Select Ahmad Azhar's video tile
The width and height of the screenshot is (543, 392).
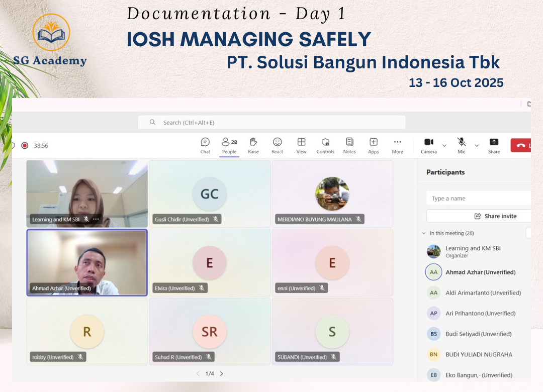(x=87, y=263)
